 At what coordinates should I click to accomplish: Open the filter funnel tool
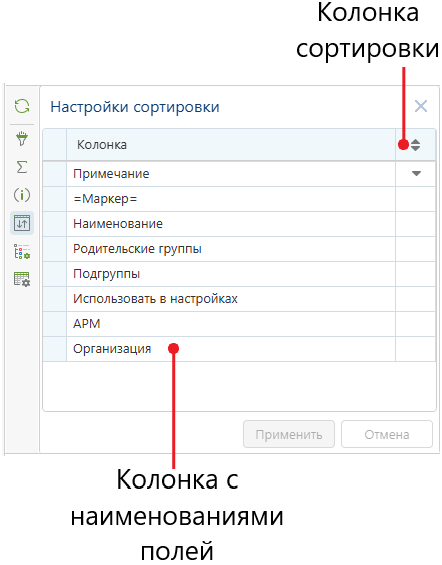point(22,139)
